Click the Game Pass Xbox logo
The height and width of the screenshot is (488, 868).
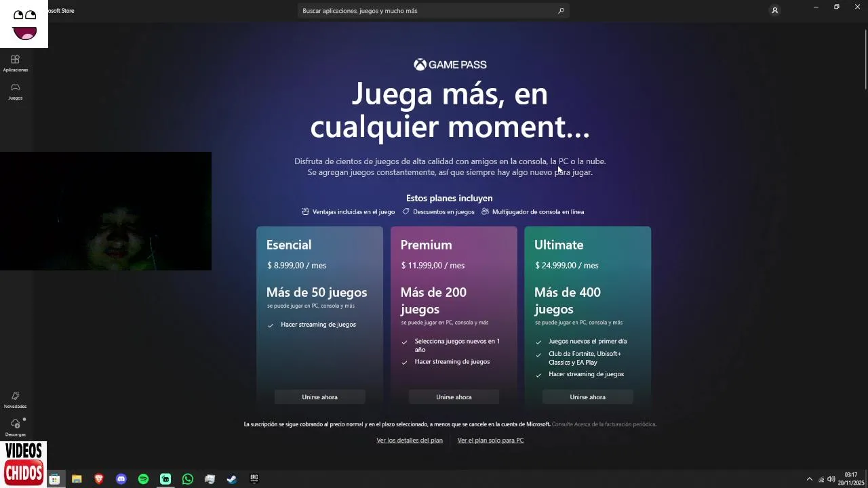click(x=450, y=64)
